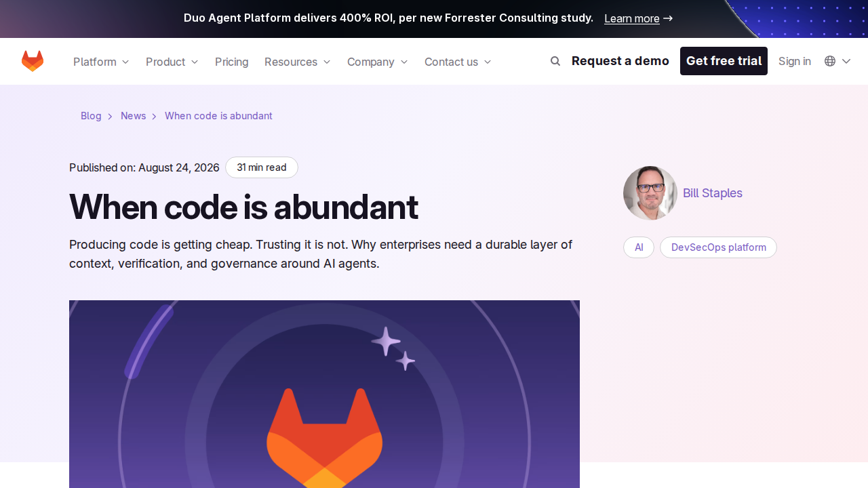
Task: Click 'Published on: August 24, 2026' text
Action: [x=144, y=167]
